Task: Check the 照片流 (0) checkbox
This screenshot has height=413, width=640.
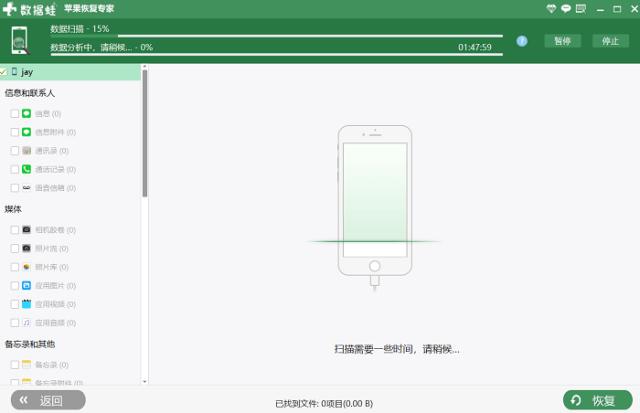Action: coord(15,248)
